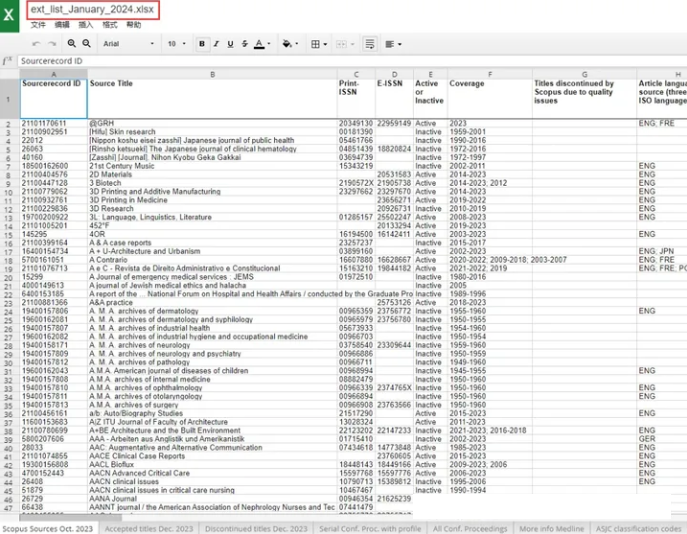
Task: Click the merge cells icon
Action: point(341,44)
